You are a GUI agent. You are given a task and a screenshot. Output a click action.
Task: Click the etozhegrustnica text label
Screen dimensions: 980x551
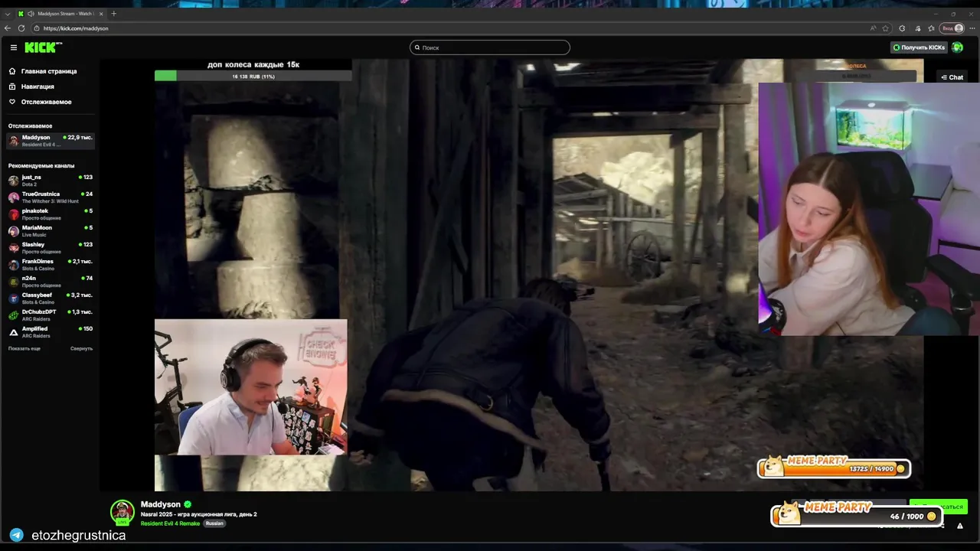(x=79, y=536)
